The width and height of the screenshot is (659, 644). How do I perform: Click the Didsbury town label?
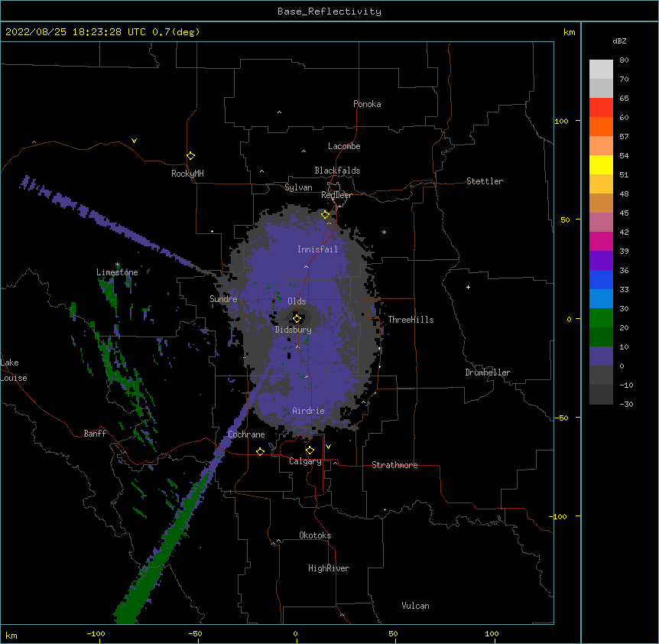point(294,330)
